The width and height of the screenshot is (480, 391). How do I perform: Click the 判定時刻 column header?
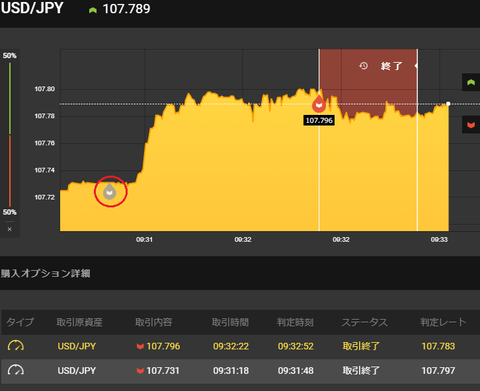pos(295,322)
